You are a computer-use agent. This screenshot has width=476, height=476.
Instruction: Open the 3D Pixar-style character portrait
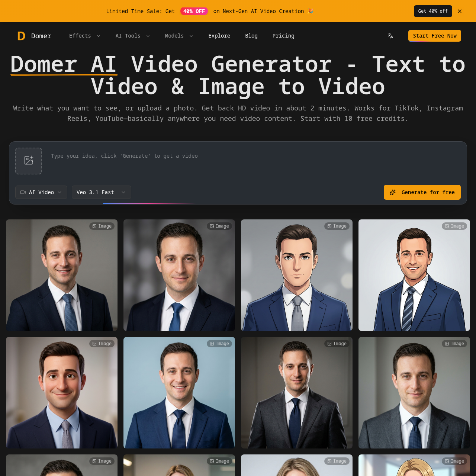tap(62, 393)
